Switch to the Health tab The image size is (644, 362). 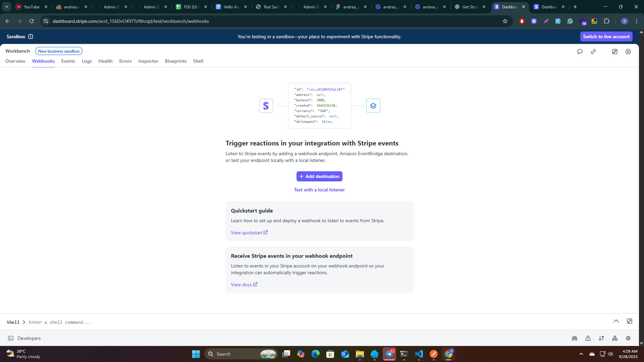pos(105,61)
